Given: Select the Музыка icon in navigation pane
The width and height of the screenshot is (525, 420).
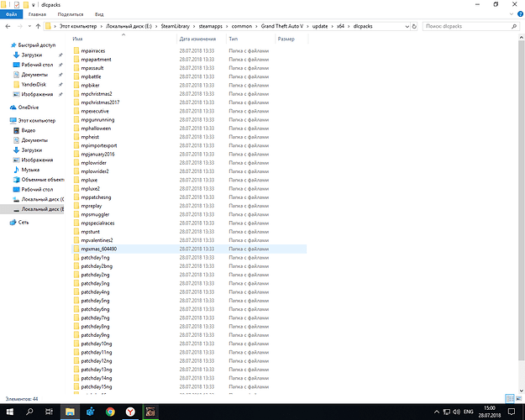Looking at the screenshot, I should coord(16,169).
